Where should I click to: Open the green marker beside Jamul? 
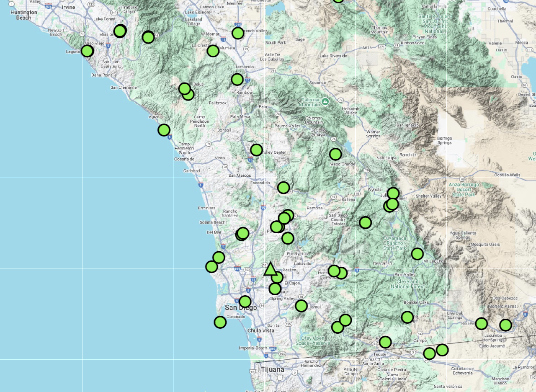click(x=301, y=306)
